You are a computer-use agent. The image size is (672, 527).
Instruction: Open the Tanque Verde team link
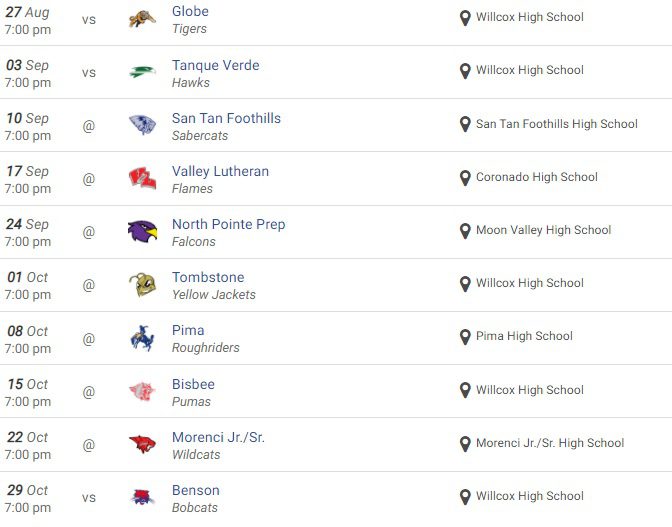tap(215, 65)
